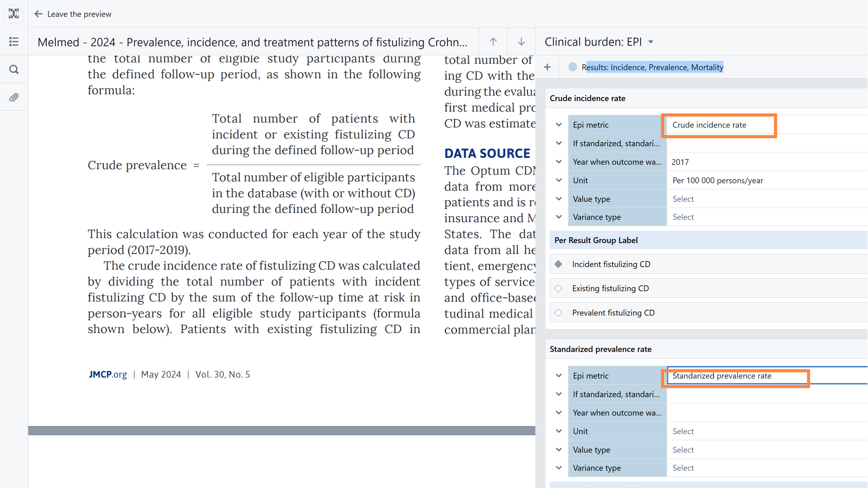868x488 pixels.
Task: Expand empty Year when outcome row in Standarized section
Action: click(x=559, y=413)
